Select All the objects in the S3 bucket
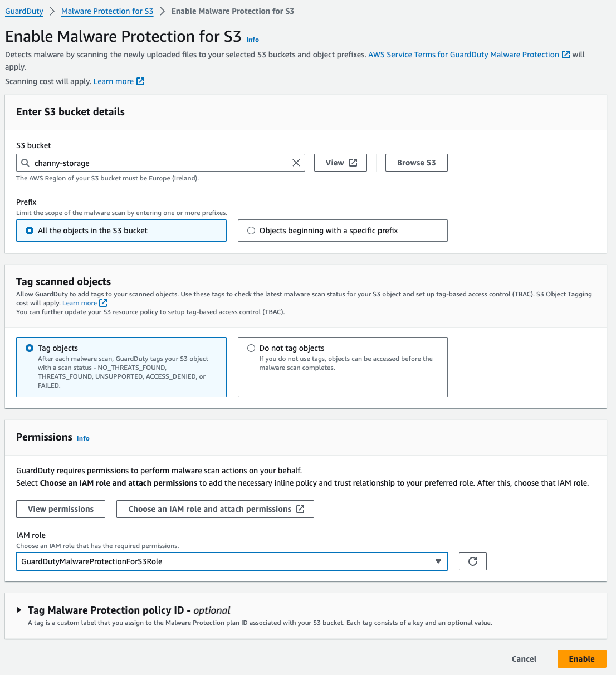616x675 pixels. (x=30, y=231)
